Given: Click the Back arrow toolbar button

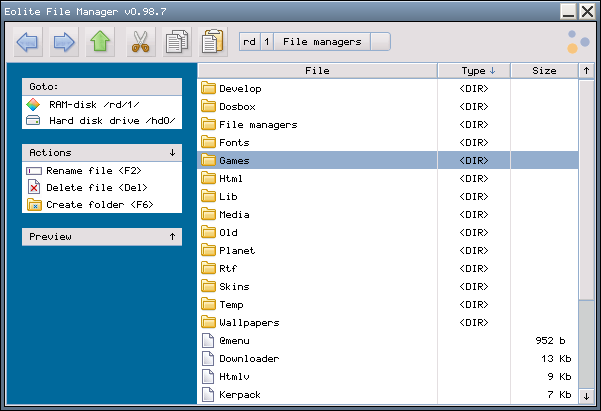Looking at the screenshot, I should pyautogui.click(x=28, y=42).
